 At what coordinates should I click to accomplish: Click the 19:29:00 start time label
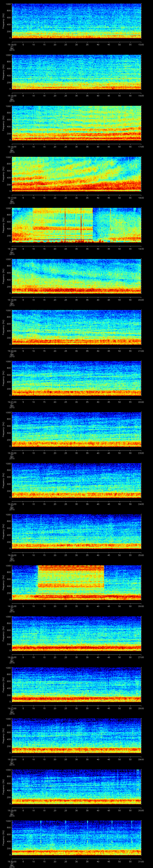pos(12,810)
